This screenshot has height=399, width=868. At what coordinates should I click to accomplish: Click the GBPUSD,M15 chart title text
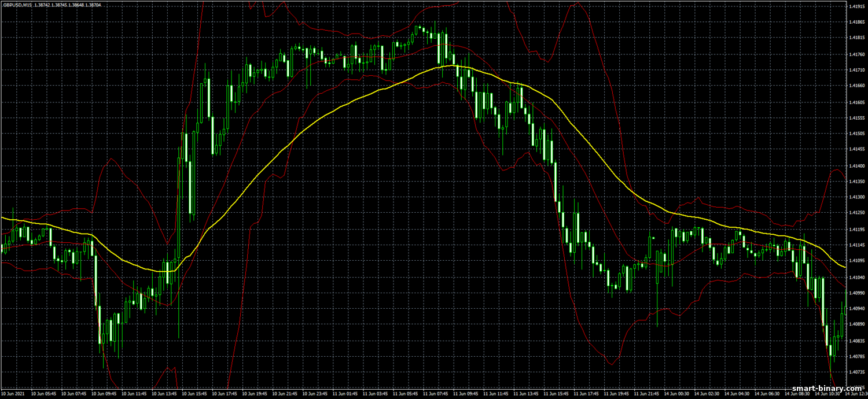point(18,5)
